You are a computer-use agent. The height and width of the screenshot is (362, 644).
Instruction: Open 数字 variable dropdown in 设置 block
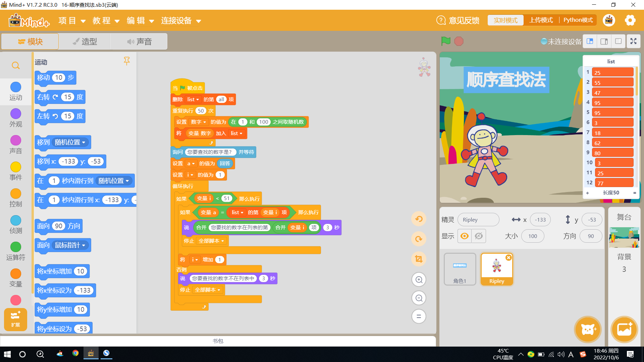[198, 122]
